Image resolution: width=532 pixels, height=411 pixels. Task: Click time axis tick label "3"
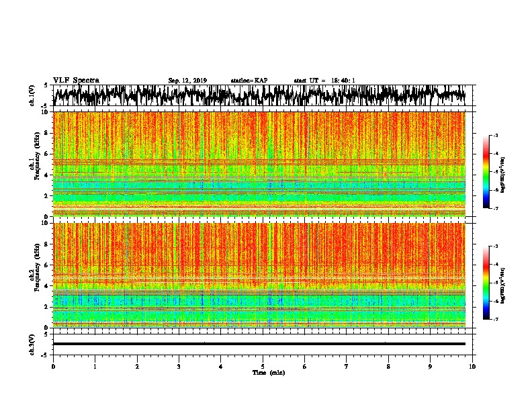coord(179,367)
